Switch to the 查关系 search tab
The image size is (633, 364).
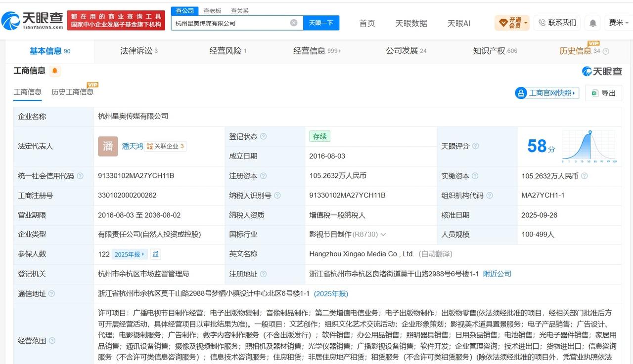pos(240,10)
